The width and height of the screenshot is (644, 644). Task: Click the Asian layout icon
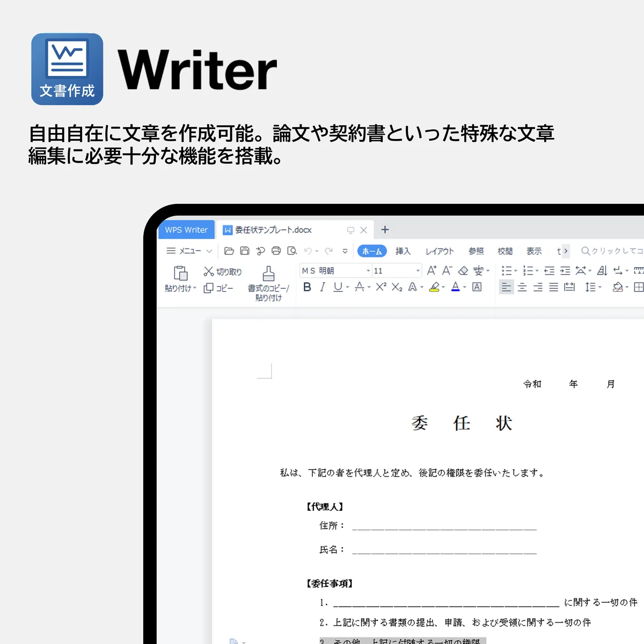581,270
